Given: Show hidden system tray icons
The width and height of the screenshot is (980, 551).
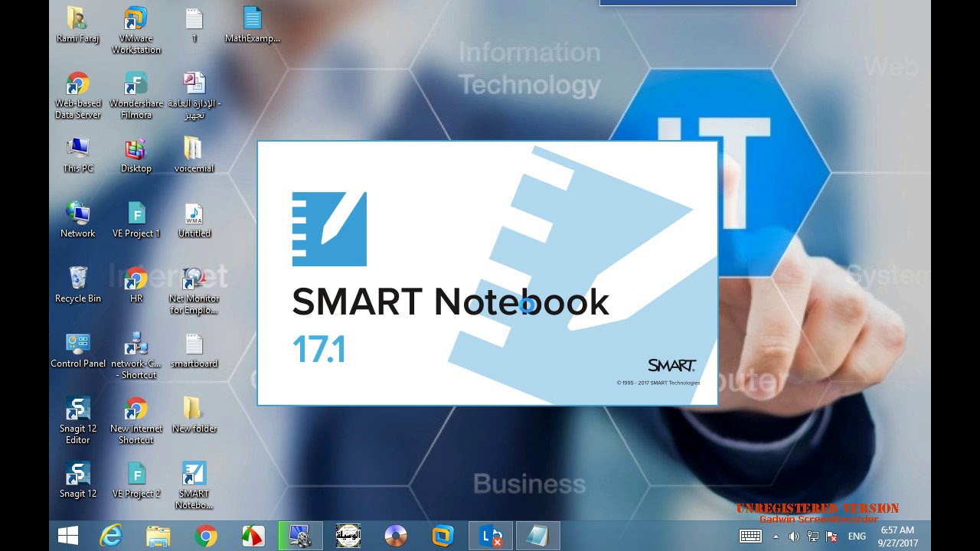Looking at the screenshot, I should point(776,536).
